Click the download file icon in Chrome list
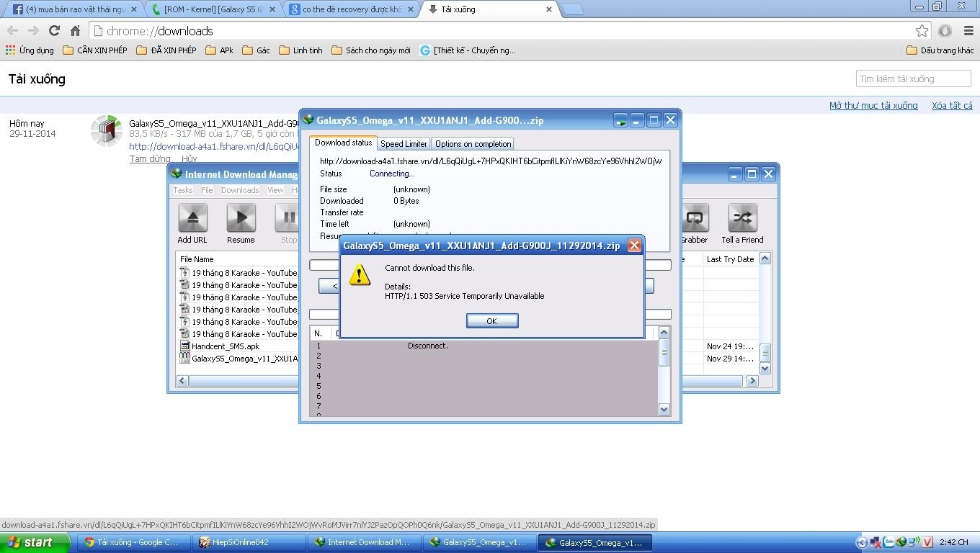 (107, 130)
